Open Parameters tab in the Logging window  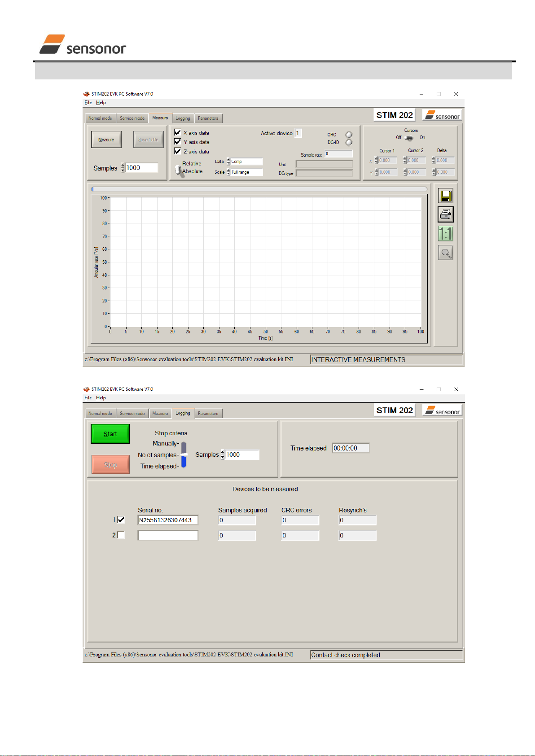click(208, 414)
